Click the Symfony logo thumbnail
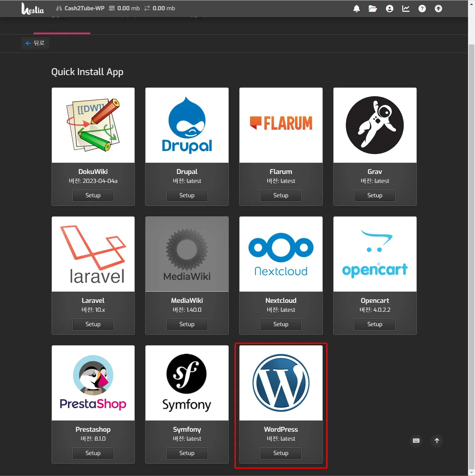 [x=187, y=383]
